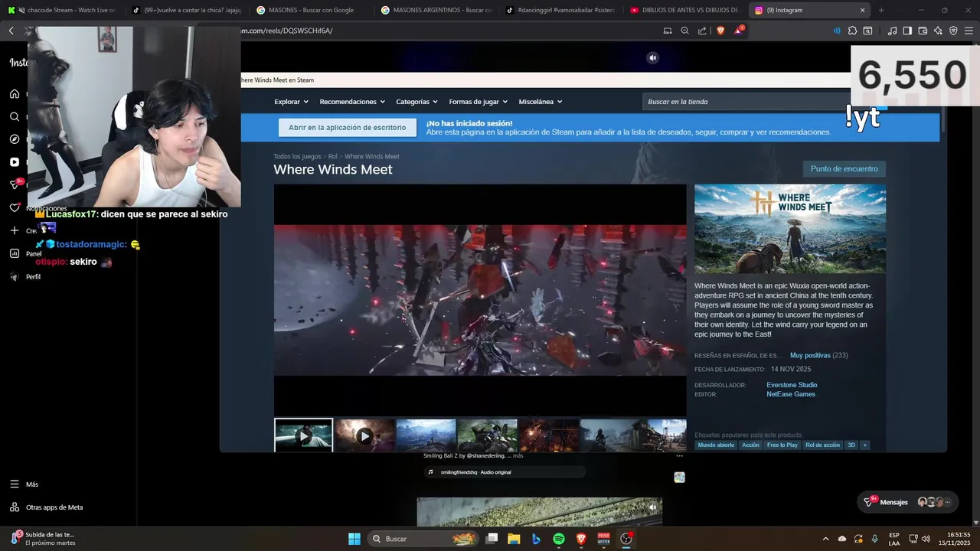Open NetEase Games publisher link
Image resolution: width=980 pixels, height=551 pixels.
pyautogui.click(x=791, y=394)
